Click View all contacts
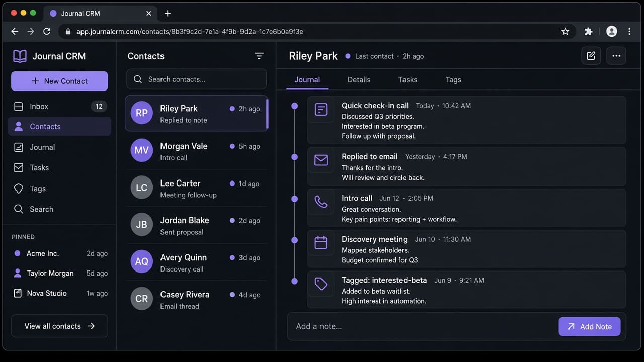 [x=59, y=326]
